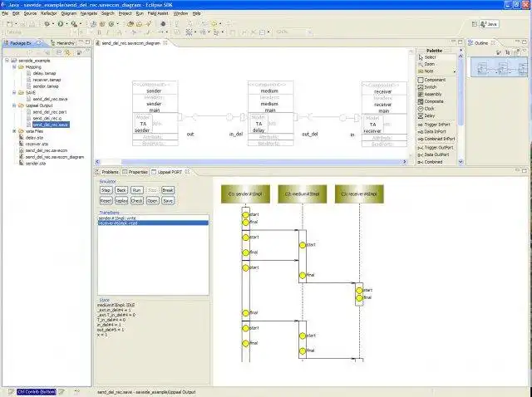
Task: Select the sender write transition entry
Action: [x=117, y=218]
